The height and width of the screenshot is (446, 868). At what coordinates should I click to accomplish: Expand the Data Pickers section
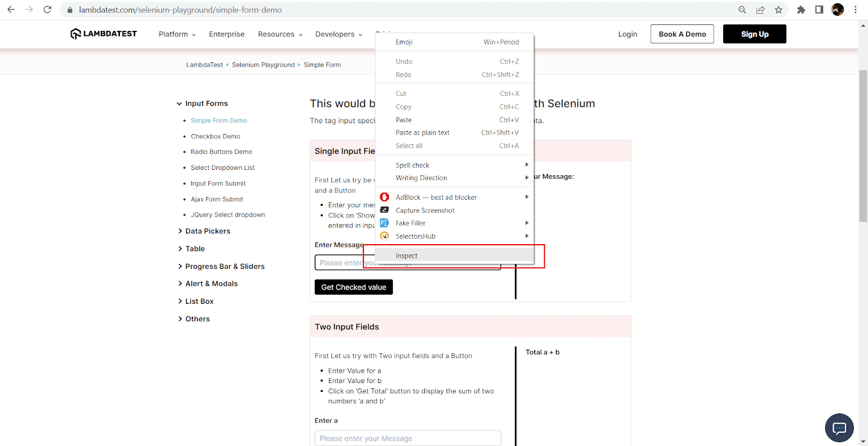(x=204, y=231)
